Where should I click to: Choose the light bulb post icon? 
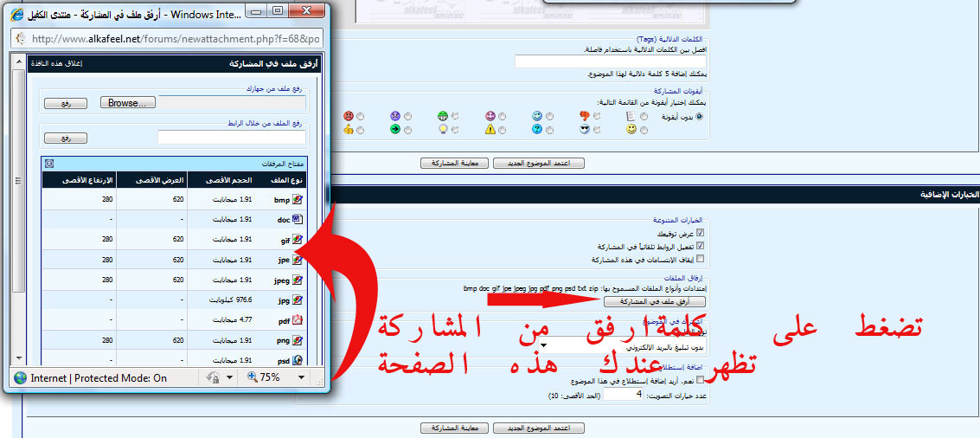pyautogui.click(x=455, y=130)
